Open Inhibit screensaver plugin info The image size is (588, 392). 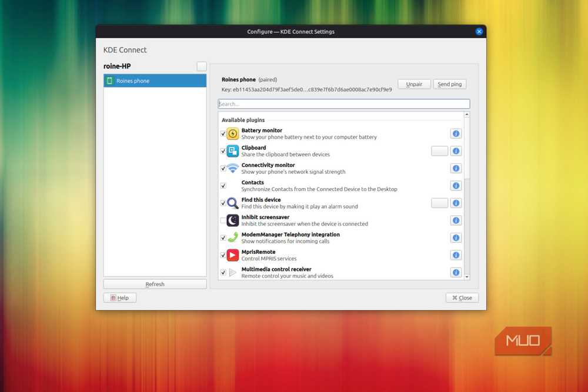456,220
